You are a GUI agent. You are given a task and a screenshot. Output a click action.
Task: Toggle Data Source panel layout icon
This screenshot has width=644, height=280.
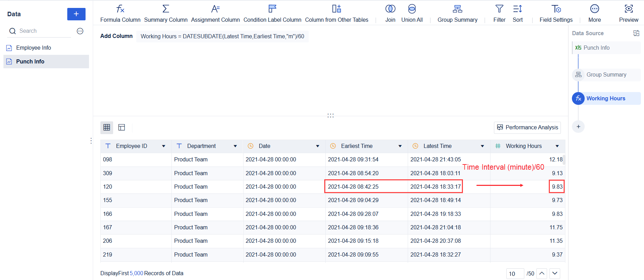click(636, 33)
